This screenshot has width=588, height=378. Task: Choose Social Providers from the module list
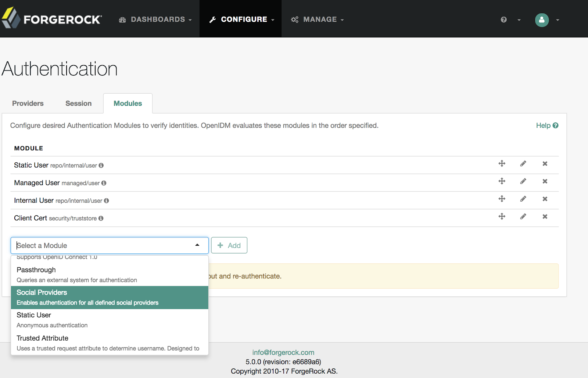click(110, 298)
